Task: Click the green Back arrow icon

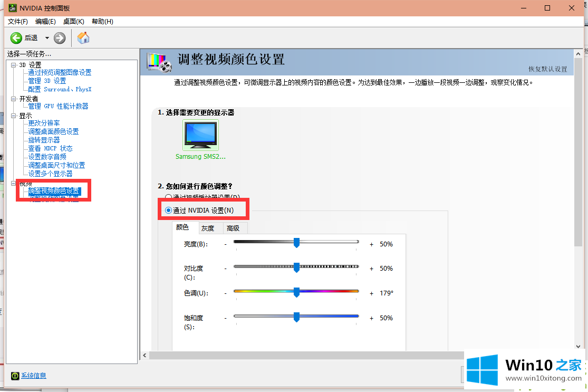Action: [x=16, y=38]
